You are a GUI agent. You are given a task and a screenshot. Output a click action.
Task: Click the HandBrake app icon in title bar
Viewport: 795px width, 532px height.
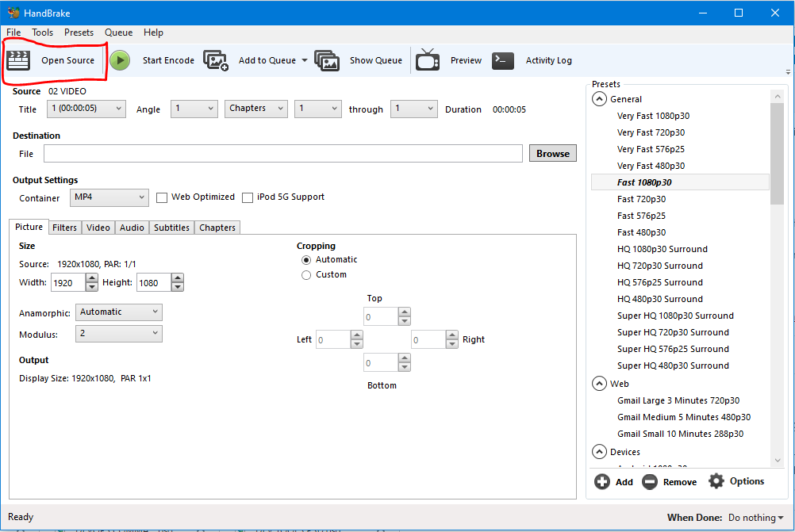[x=13, y=13]
